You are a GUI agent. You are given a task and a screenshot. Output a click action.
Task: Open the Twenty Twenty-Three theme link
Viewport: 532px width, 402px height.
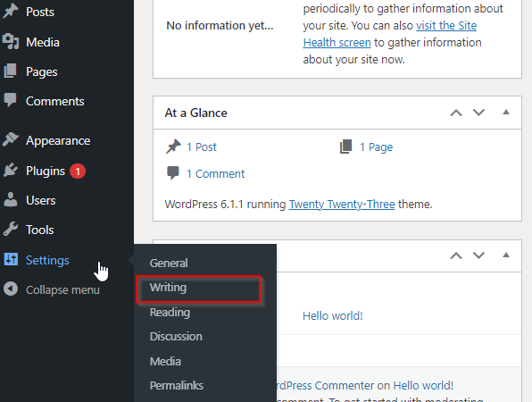click(x=342, y=205)
